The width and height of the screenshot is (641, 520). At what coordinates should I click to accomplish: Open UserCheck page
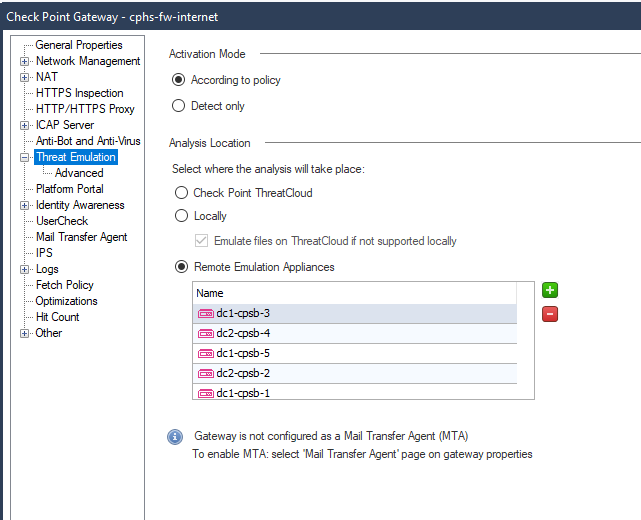pyautogui.click(x=62, y=221)
